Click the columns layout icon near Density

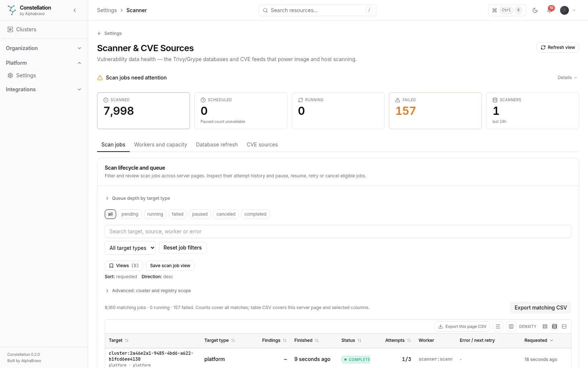pyautogui.click(x=511, y=326)
